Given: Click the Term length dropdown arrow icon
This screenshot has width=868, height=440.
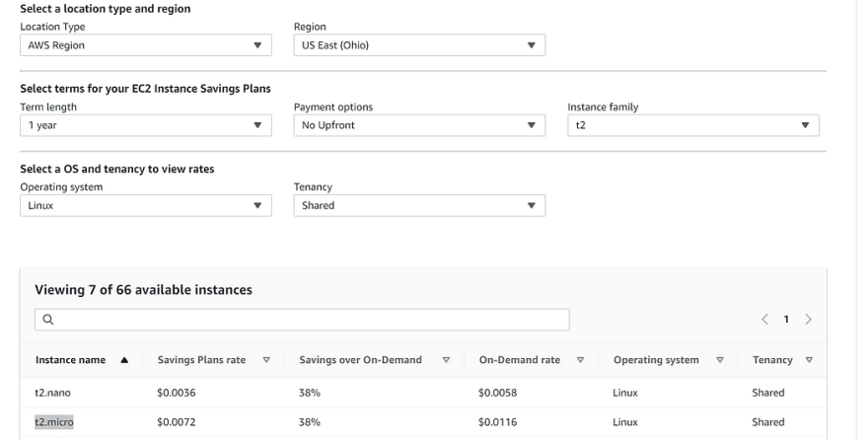Looking at the screenshot, I should (257, 125).
